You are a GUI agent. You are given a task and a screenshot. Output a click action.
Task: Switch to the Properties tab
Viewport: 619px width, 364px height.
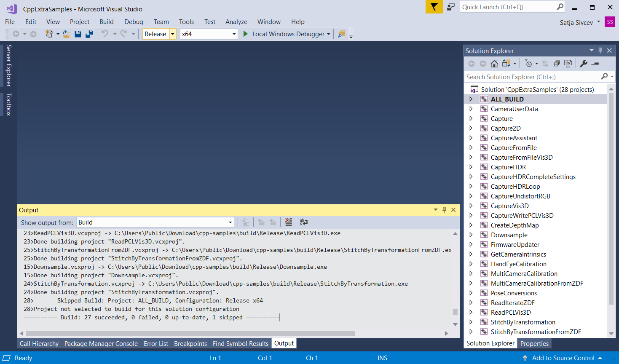click(534, 343)
